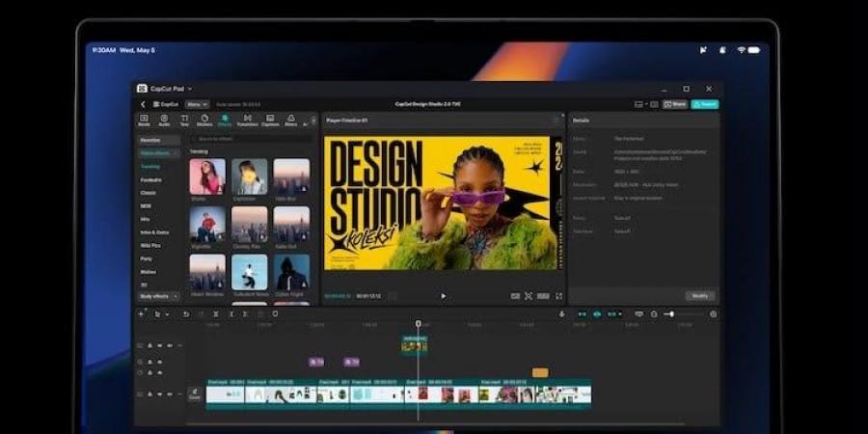Open the Stickers tab
The height and width of the screenshot is (434, 868).
point(204,121)
